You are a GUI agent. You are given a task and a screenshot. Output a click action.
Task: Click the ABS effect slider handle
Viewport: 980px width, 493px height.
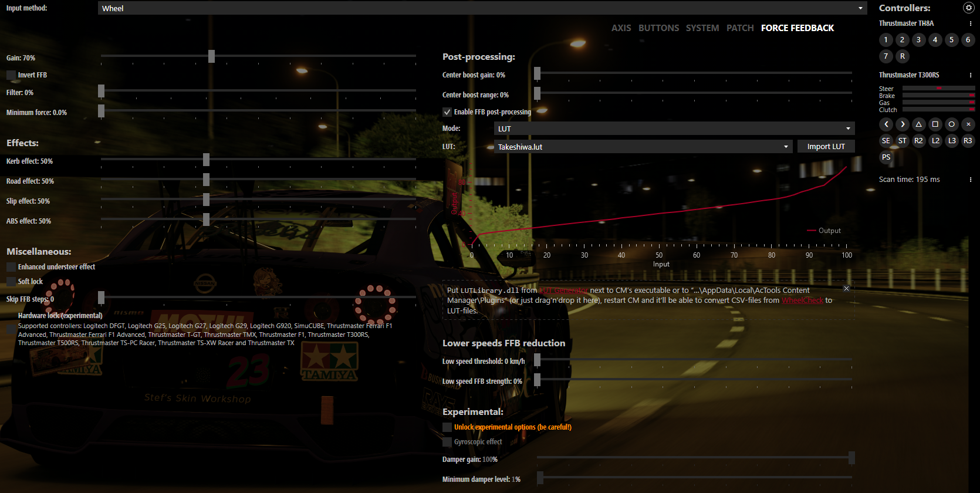(206, 220)
